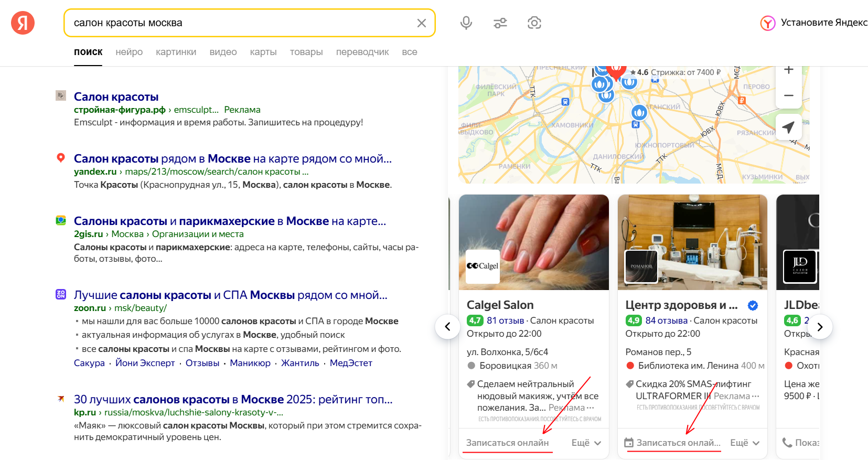Click the red selected map pin
The width and height of the screenshot is (868, 460).
pyautogui.click(x=616, y=71)
